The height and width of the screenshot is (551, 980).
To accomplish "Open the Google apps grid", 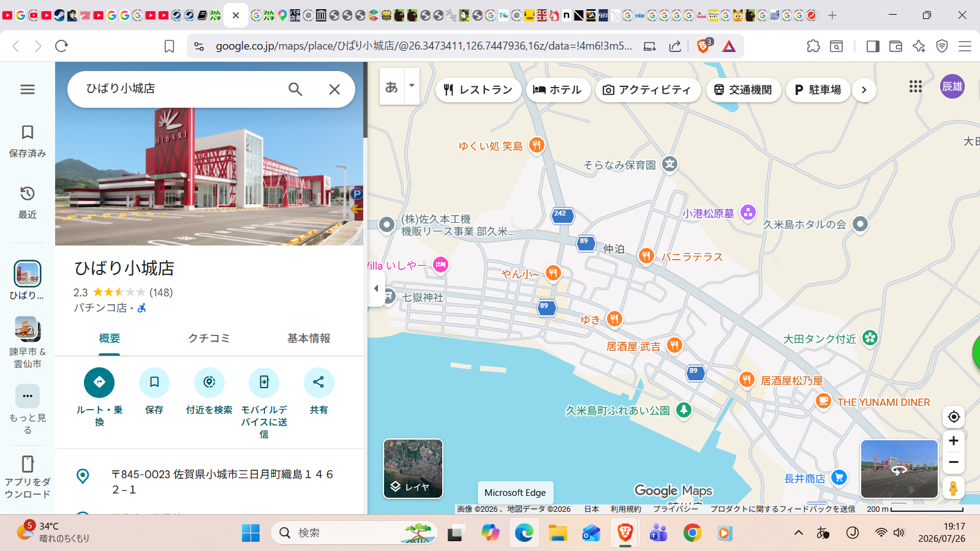I will (x=916, y=87).
